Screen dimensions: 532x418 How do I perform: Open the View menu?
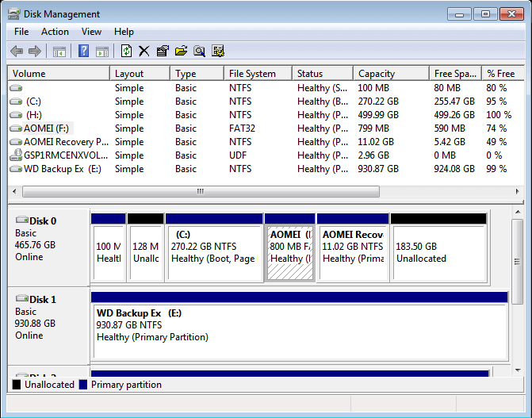[x=91, y=32]
